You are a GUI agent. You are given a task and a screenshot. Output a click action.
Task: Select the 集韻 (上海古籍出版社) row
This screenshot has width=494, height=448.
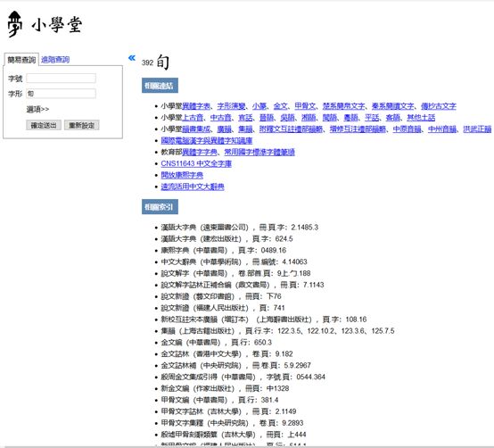(x=277, y=331)
